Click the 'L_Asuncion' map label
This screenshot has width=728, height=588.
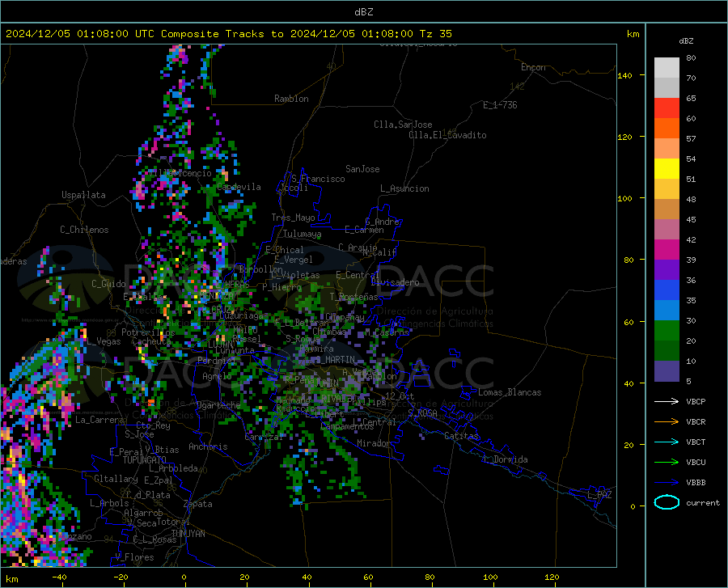pyautogui.click(x=404, y=188)
